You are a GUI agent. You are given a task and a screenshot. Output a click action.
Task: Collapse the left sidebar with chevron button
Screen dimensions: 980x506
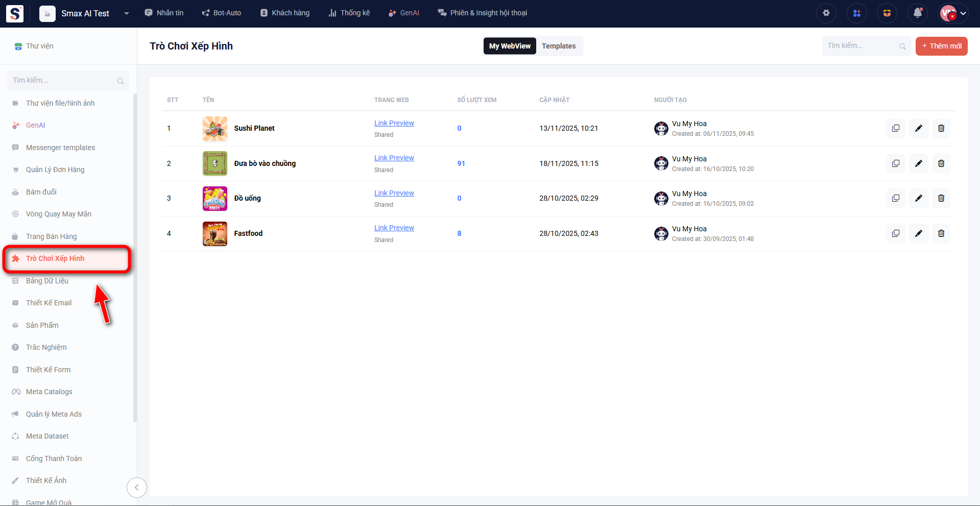(136, 487)
